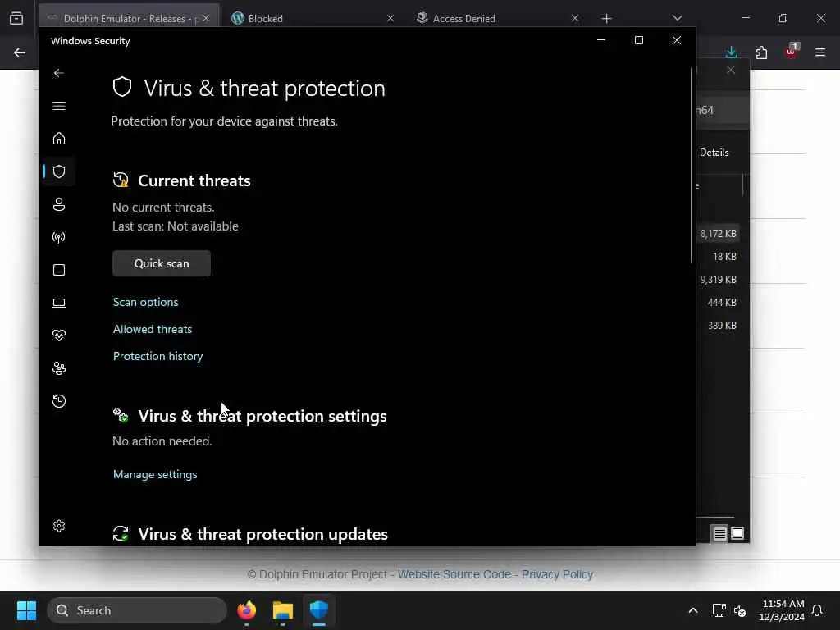Open a new browser tab

click(x=606, y=19)
